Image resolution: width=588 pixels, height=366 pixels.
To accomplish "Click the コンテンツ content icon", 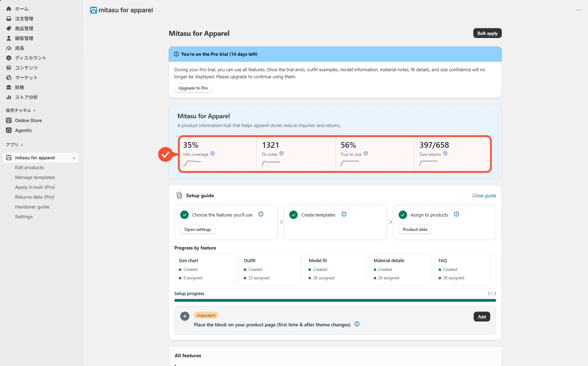I will tap(9, 68).
